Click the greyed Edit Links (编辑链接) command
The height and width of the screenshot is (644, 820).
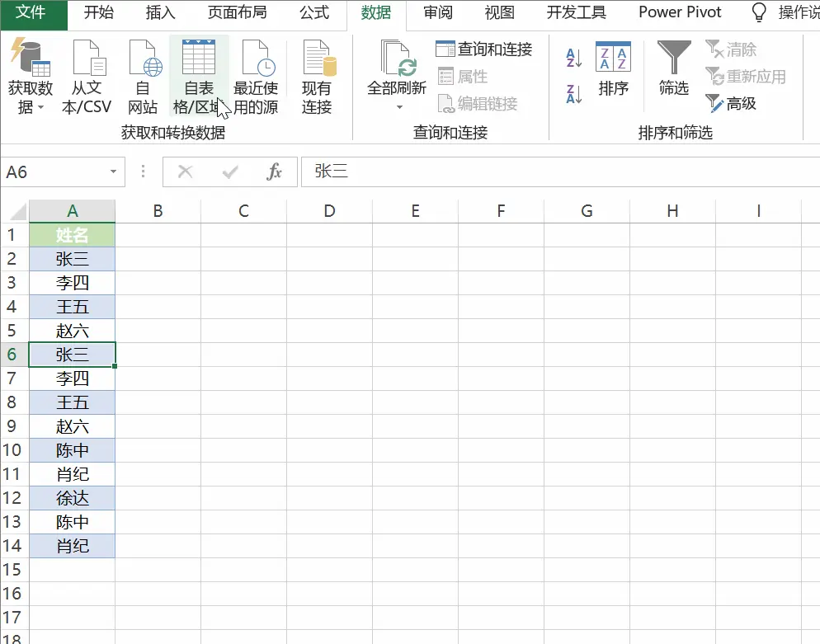click(x=477, y=104)
